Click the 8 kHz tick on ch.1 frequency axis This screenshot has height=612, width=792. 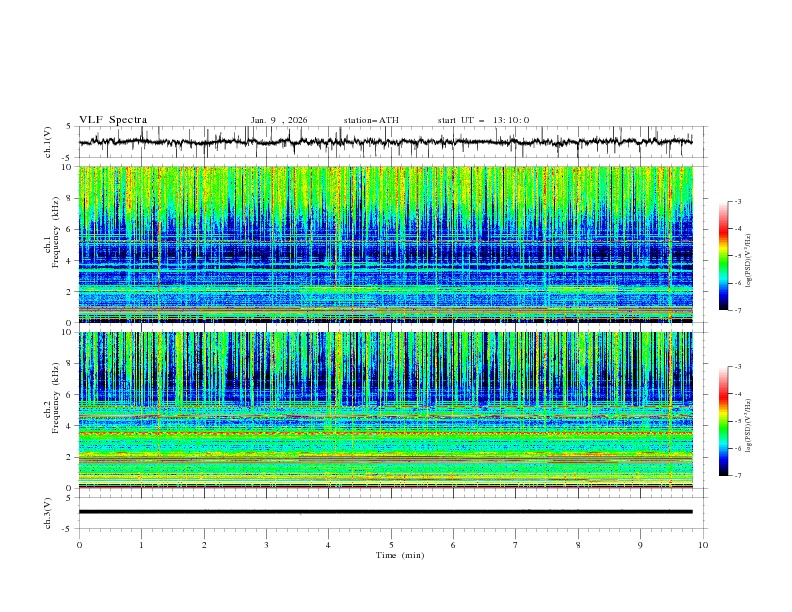pos(71,198)
